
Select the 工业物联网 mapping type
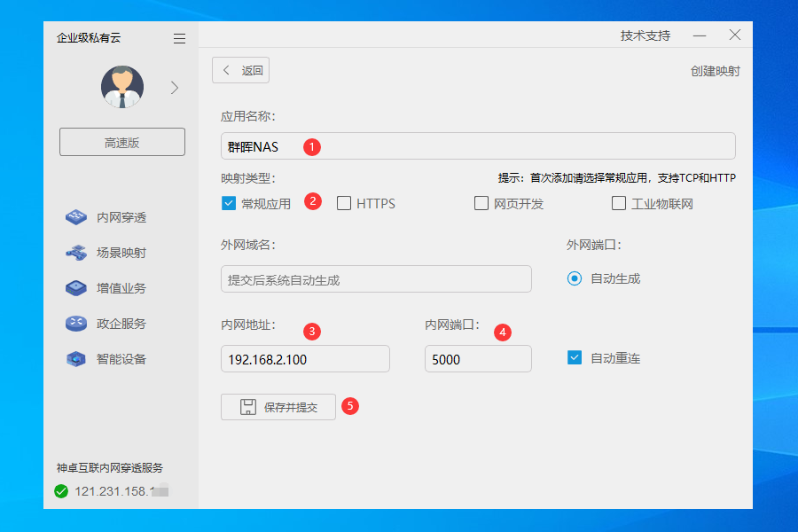pos(619,203)
